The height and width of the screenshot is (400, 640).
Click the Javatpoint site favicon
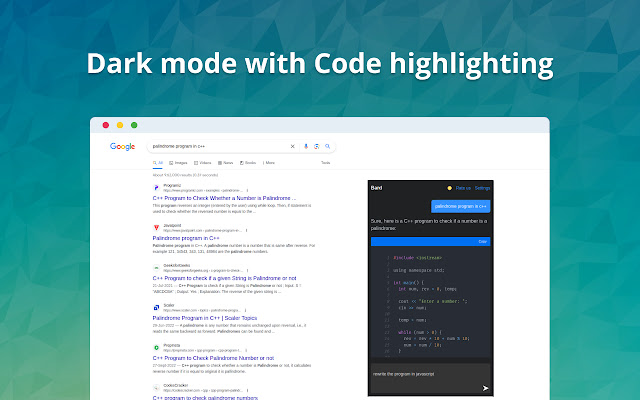pos(155,228)
